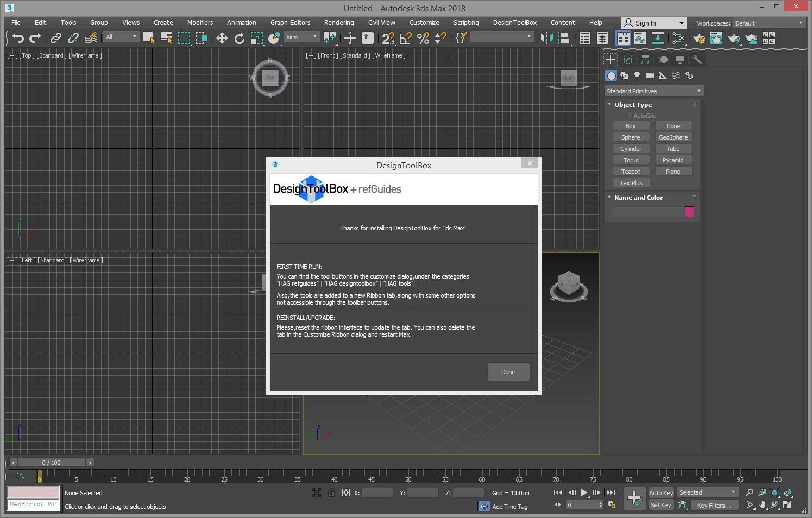This screenshot has width=812, height=518.
Task: Toggle the Set Key mode button
Action: pyautogui.click(x=661, y=505)
